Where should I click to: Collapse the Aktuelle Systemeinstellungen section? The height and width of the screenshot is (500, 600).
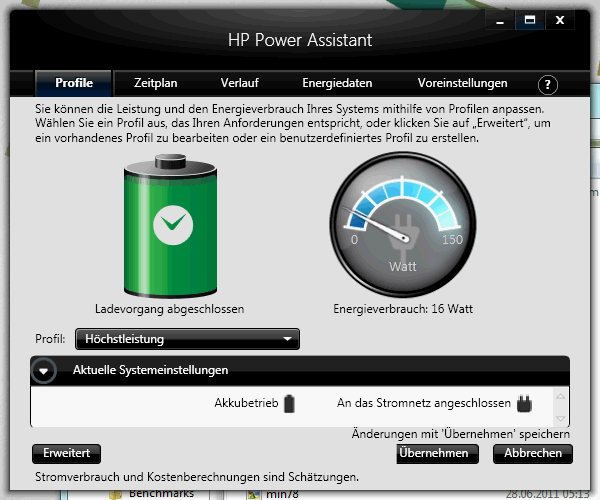click(44, 370)
